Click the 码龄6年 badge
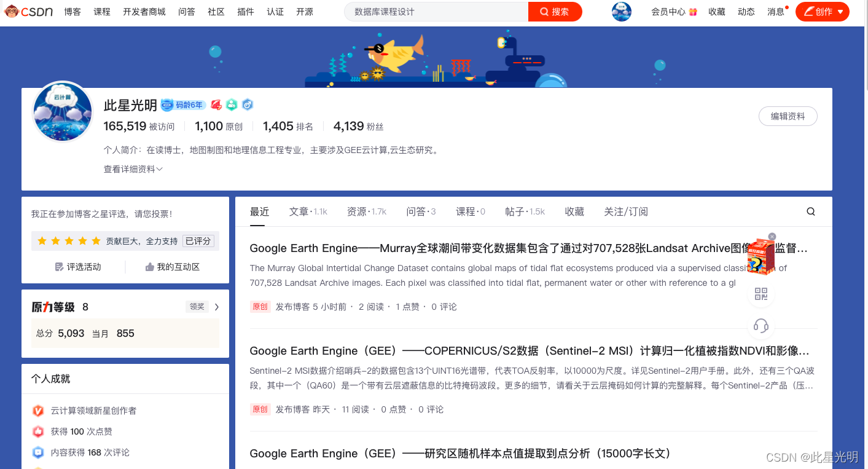The height and width of the screenshot is (469, 868). pos(182,105)
